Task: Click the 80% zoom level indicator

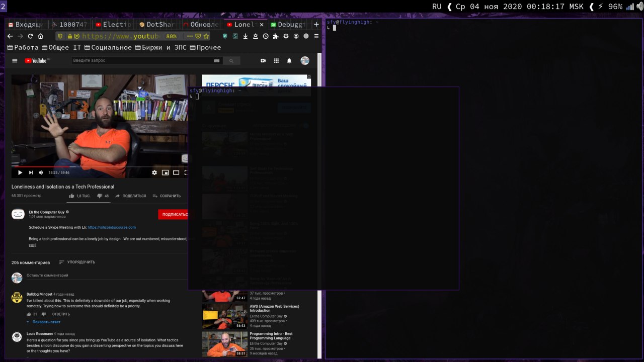Action: pos(172,36)
